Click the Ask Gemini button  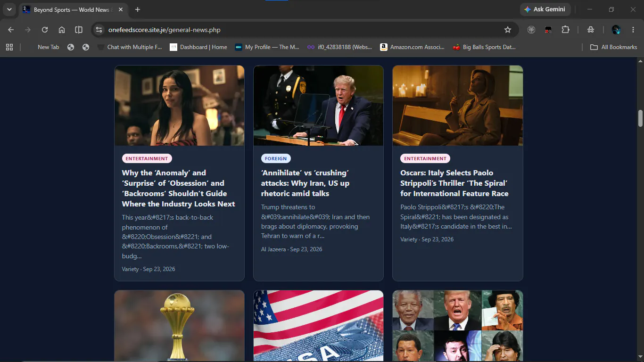point(545,9)
